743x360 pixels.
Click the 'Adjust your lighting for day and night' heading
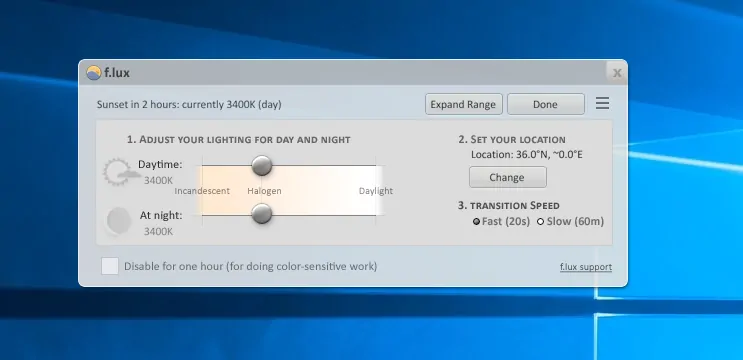point(238,140)
